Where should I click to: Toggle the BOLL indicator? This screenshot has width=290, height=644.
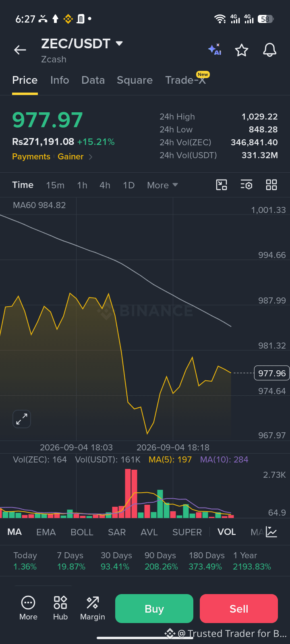point(82,532)
